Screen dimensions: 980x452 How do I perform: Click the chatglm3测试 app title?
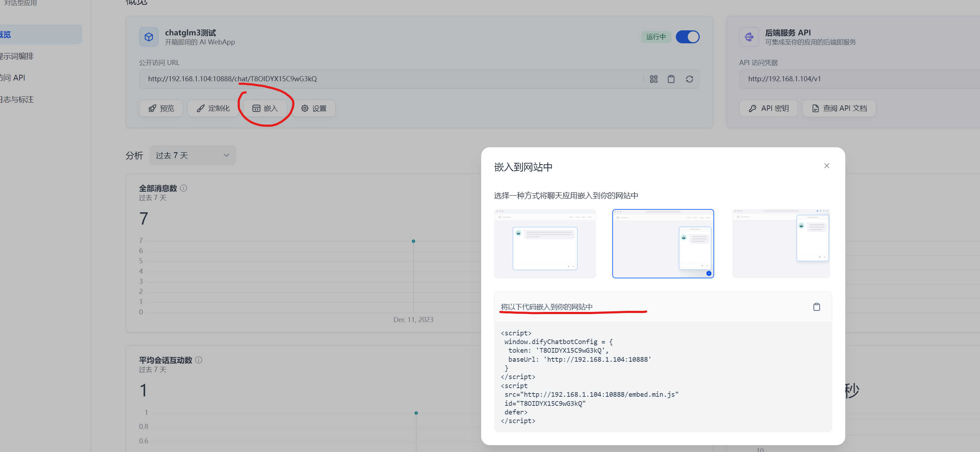190,33
